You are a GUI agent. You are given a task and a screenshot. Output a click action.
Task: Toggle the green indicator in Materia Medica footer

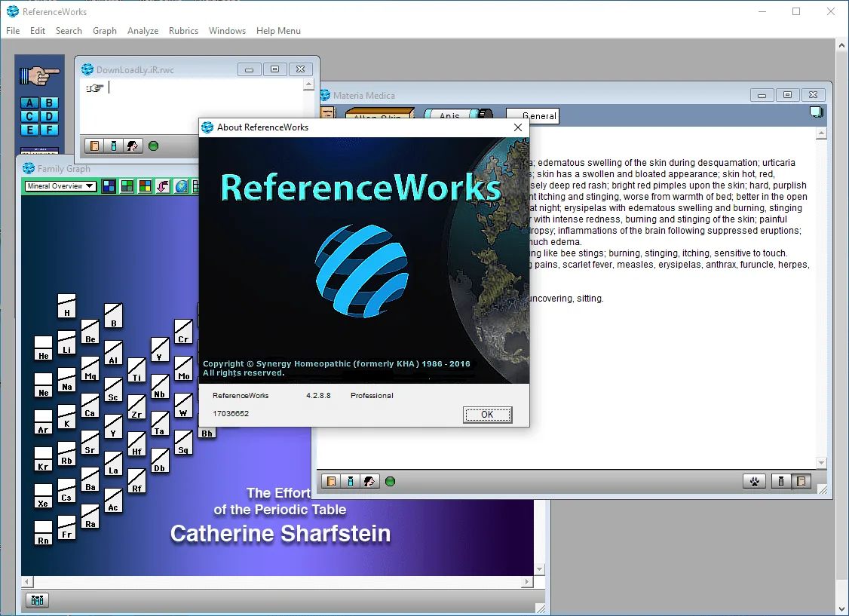pyautogui.click(x=390, y=481)
